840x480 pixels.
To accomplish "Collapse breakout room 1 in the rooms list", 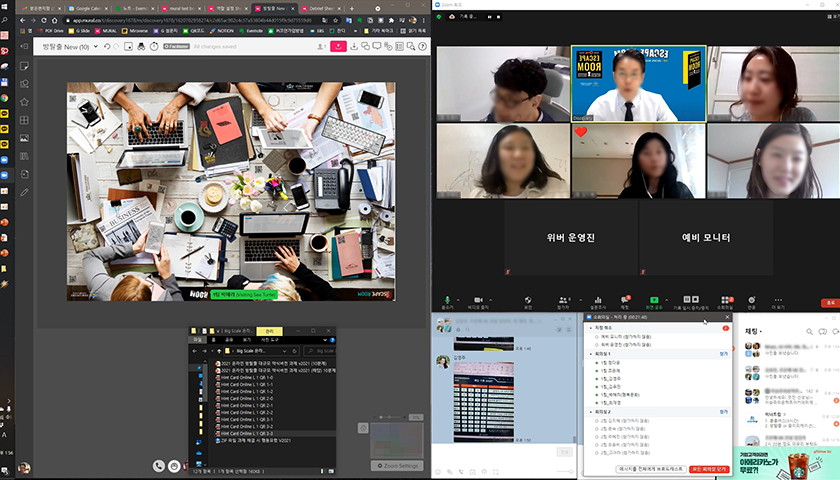I will click(591, 354).
